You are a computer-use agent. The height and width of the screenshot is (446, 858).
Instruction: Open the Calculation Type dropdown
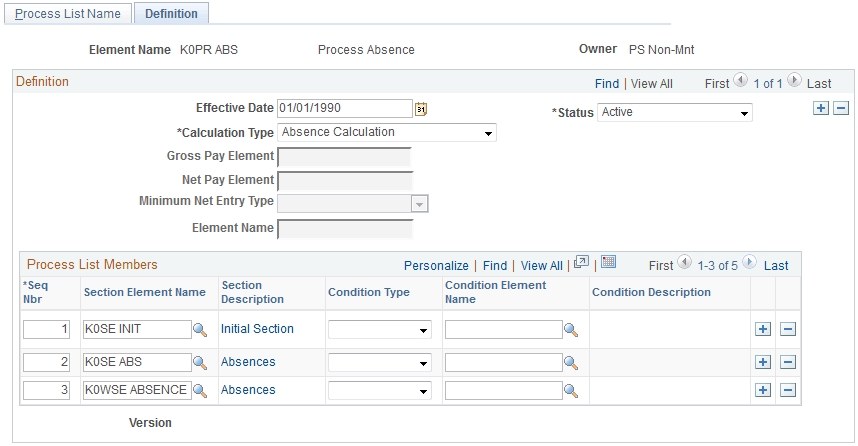(387, 132)
